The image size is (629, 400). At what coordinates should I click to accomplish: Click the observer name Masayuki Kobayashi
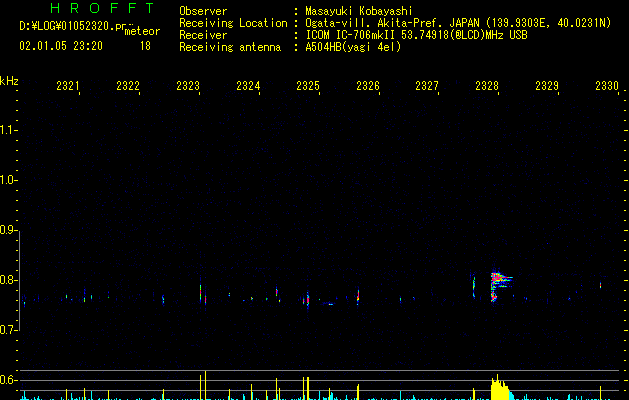tap(359, 11)
